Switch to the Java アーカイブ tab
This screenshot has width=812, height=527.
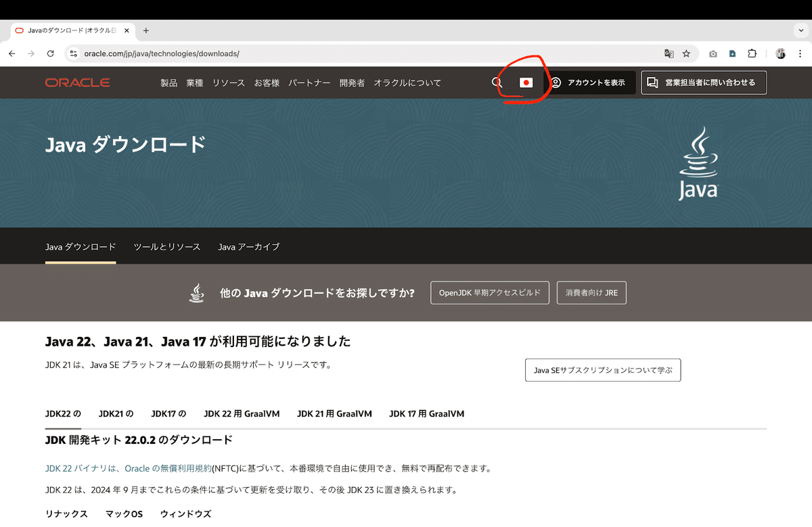(248, 247)
